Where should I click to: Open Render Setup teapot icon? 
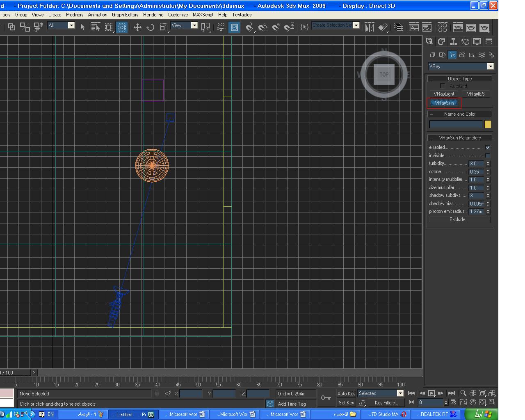[x=458, y=27]
